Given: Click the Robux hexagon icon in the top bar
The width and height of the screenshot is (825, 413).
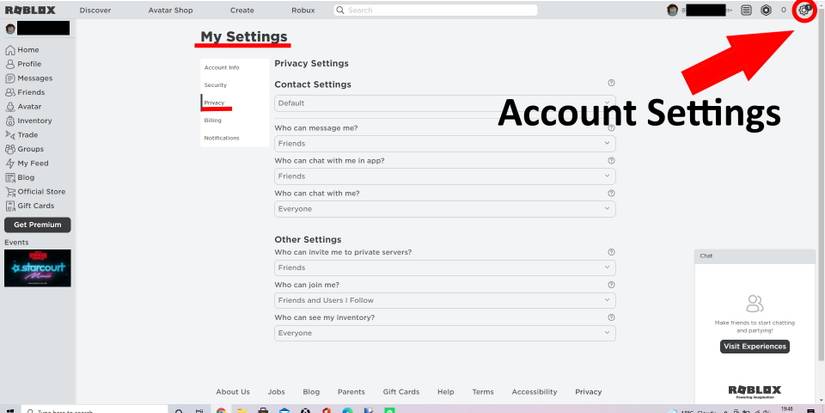Looking at the screenshot, I should (x=766, y=10).
